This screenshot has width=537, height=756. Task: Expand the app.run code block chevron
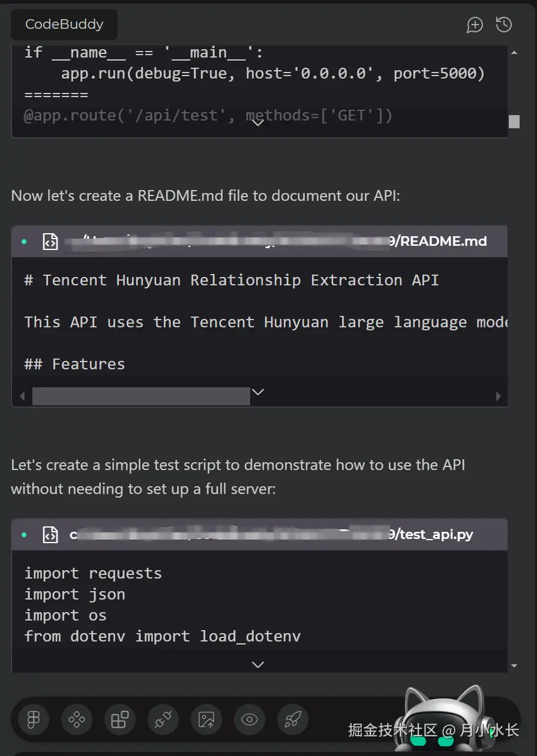258,123
